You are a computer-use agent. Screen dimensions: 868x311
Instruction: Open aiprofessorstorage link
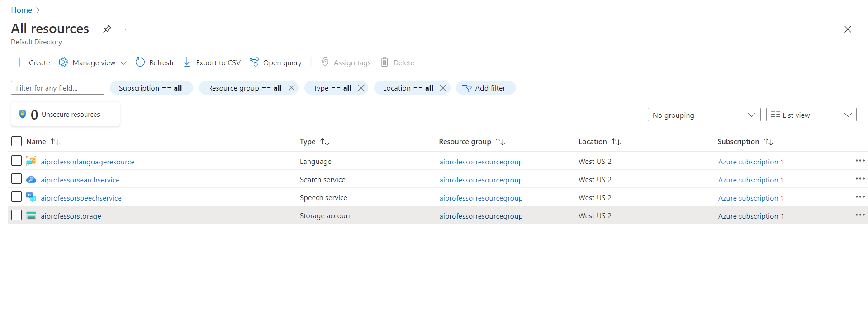point(71,216)
